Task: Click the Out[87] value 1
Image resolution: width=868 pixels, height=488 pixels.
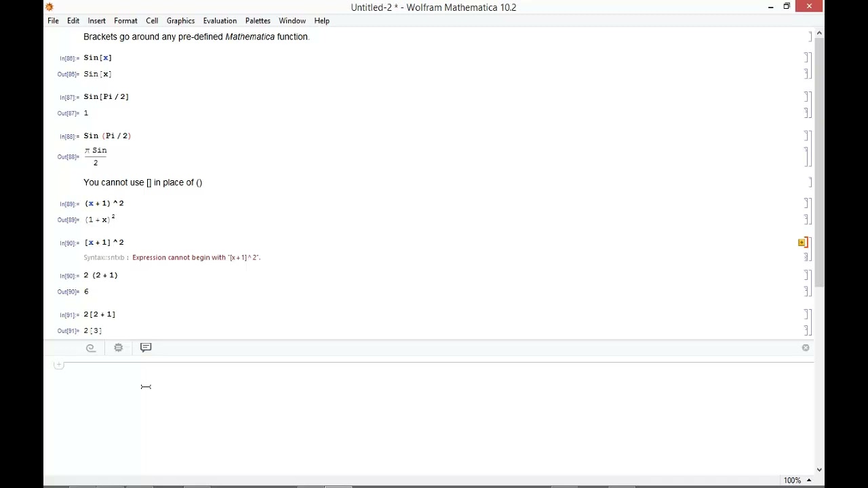Action: click(x=86, y=113)
